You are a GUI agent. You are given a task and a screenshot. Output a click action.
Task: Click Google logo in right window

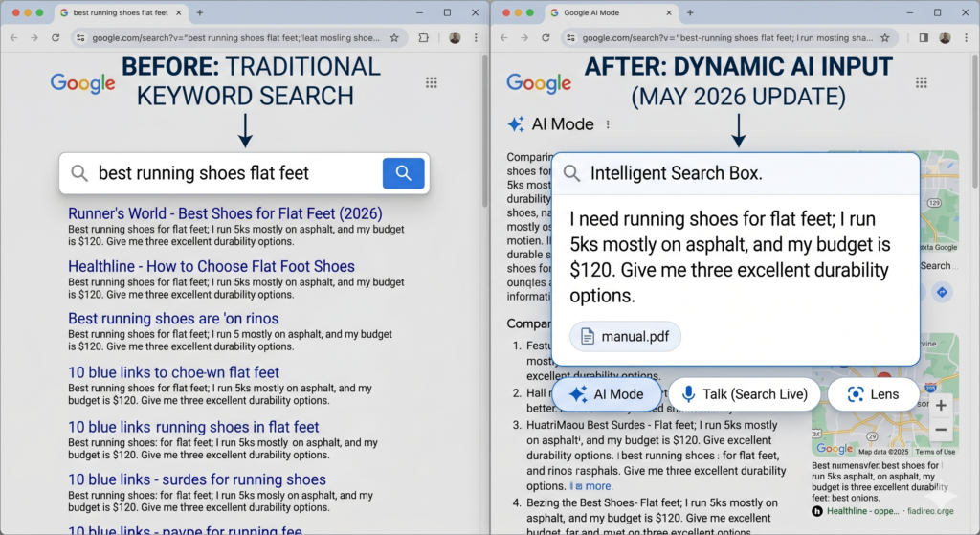(x=539, y=83)
